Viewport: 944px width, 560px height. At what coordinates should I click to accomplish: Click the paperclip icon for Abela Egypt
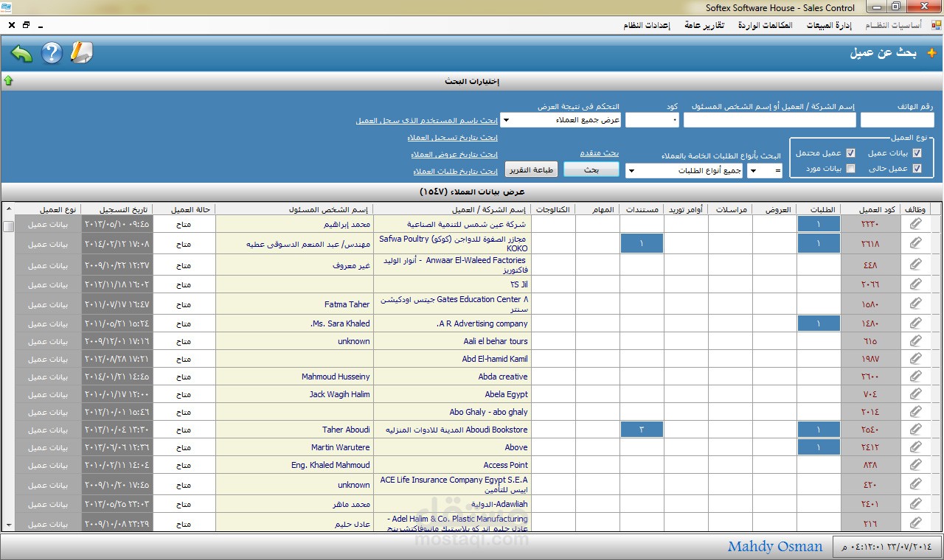[915, 393]
